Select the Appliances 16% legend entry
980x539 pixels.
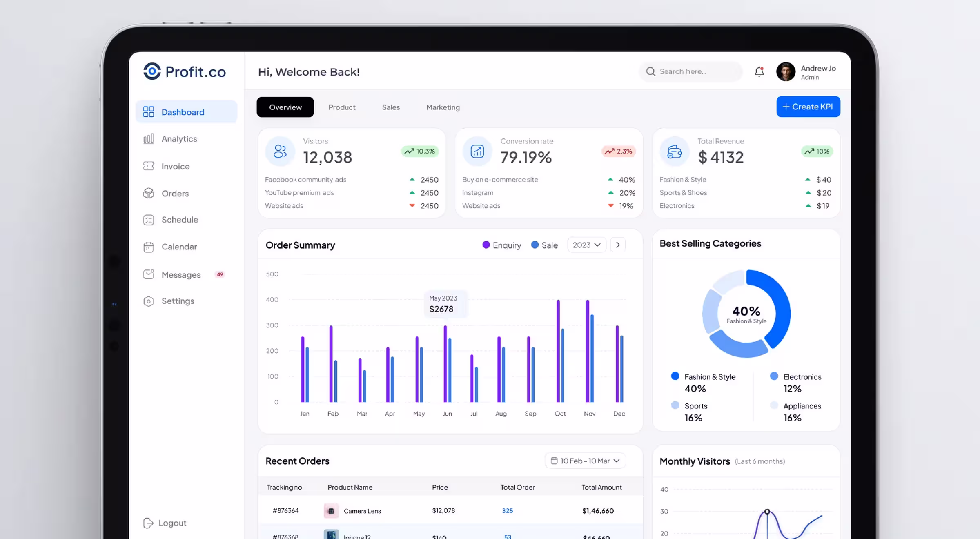pos(796,412)
